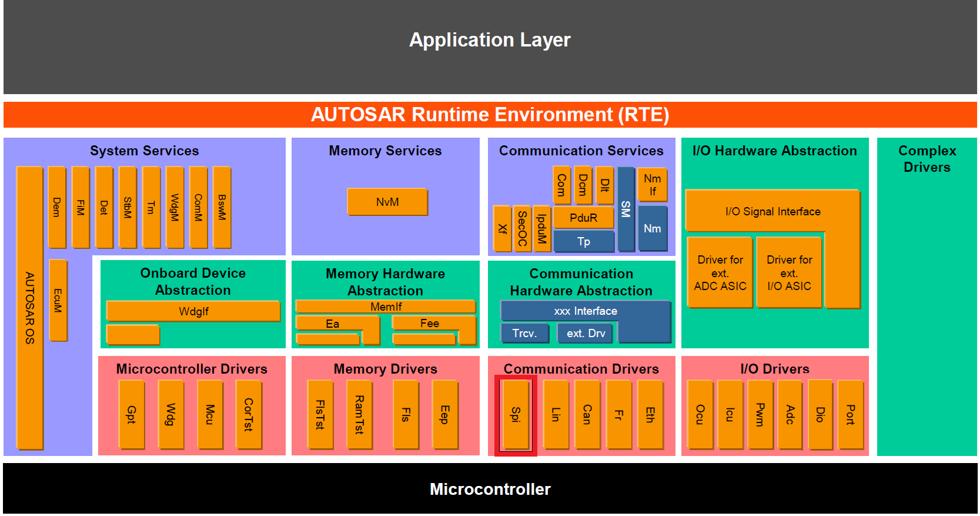The height and width of the screenshot is (516, 980).
Task: Select the xxx Interface block
Action: (585, 311)
